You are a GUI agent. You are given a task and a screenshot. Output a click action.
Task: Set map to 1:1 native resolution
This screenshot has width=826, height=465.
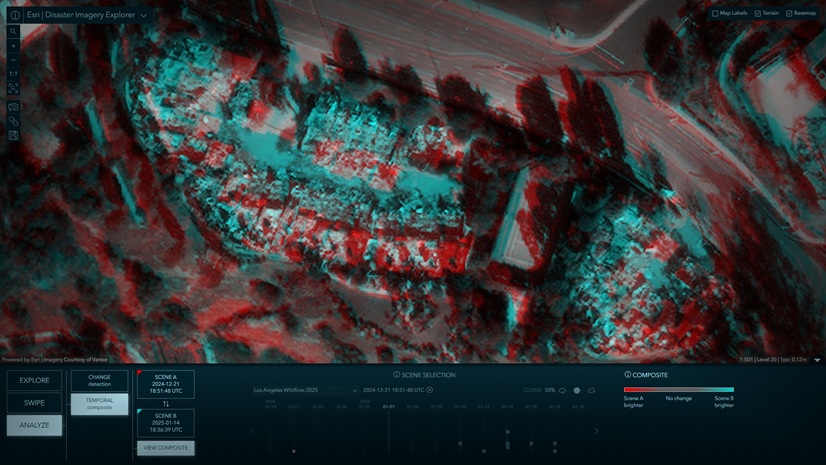click(x=14, y=74)
